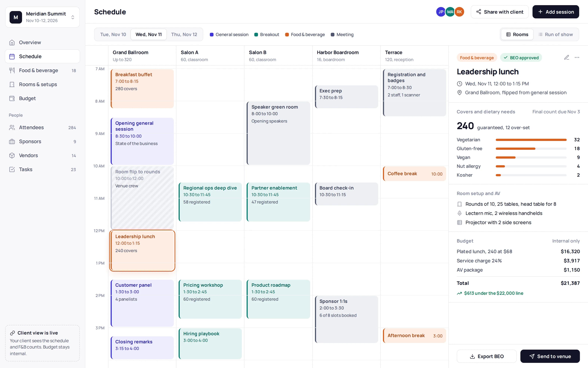Click the Sponsors briefcase icon
The height and width of the screenshot is (368, 588).
pyautogui.click(x=12, y=141)
